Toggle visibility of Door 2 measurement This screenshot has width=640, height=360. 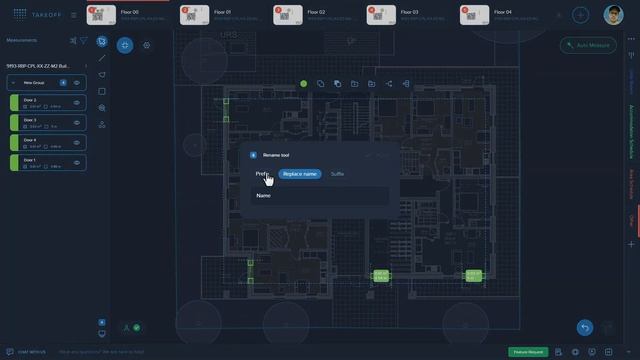tap(77, 103)
